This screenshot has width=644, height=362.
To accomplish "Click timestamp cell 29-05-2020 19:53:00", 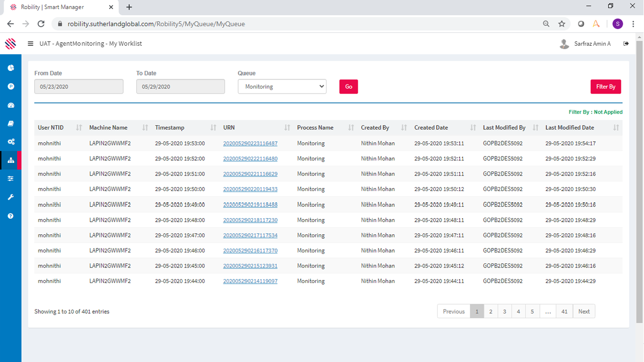I will [180, 143].
